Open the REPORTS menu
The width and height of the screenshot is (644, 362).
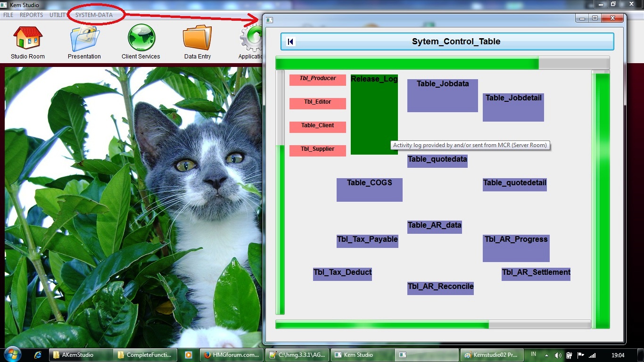click(32, 15)
